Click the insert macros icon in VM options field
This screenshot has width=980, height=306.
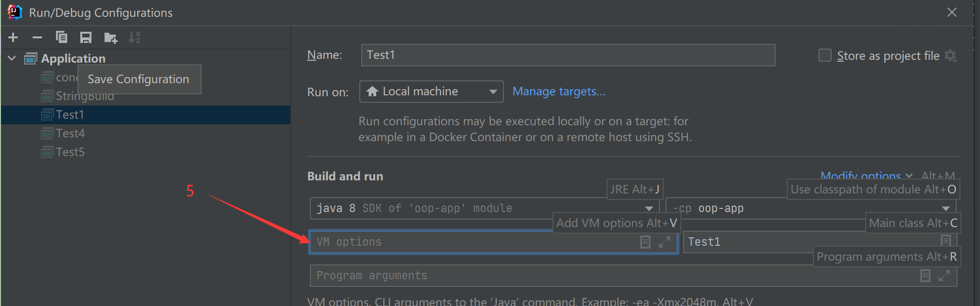(x=645, y=242)
